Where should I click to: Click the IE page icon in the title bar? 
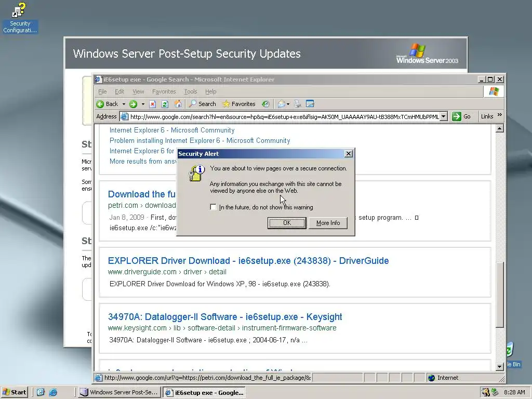click(98, 79)
